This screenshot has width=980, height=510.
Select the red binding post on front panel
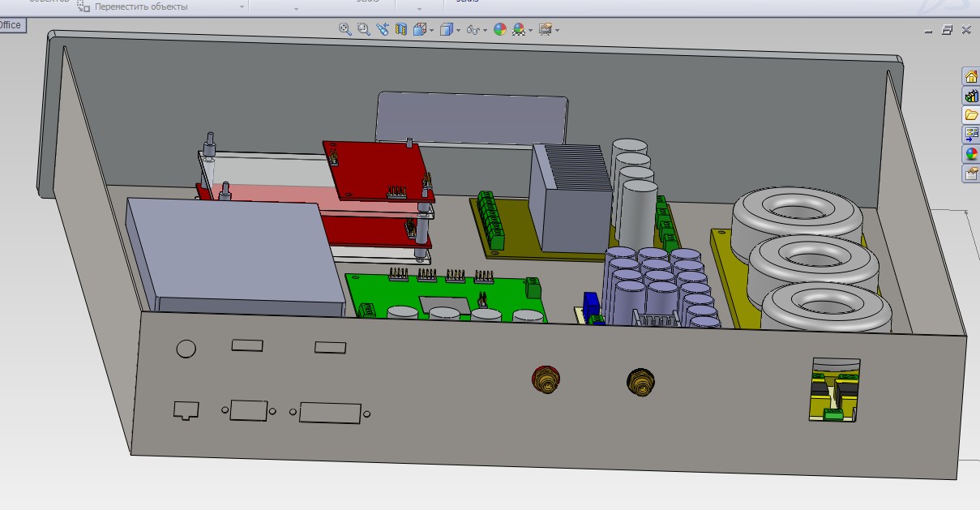546,378
